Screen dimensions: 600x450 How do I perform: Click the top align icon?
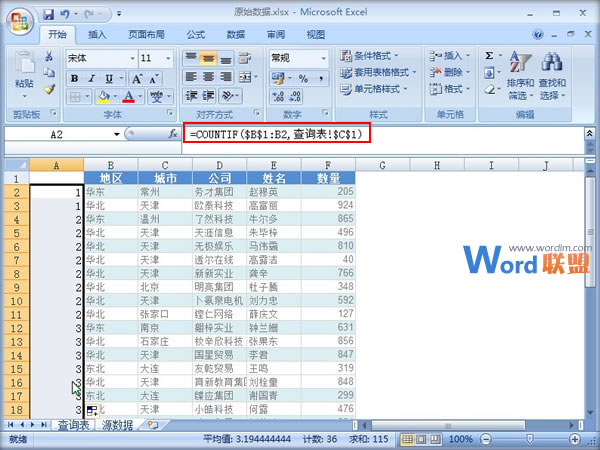coord(191,58)
